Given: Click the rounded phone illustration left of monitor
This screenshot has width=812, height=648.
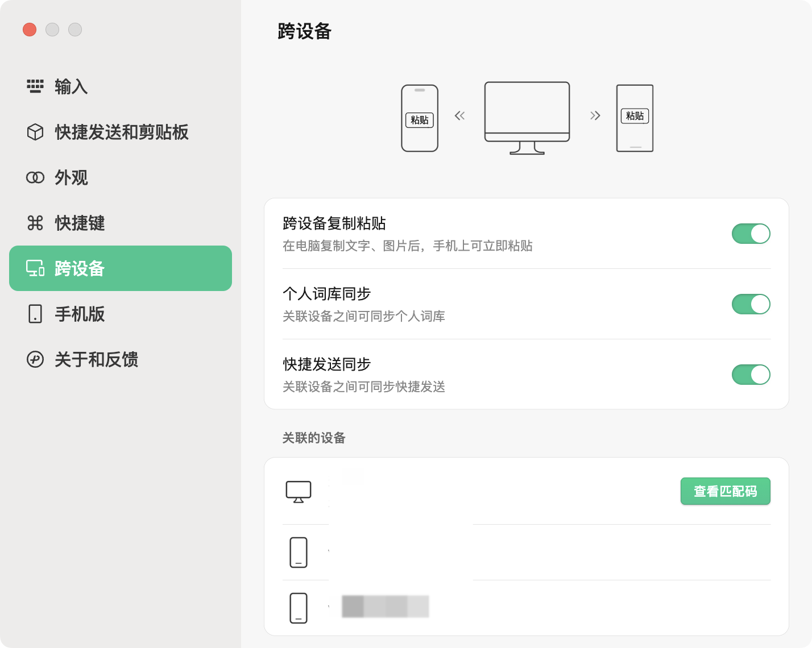Looking at the screenshot, I should (x=420, y=118).
